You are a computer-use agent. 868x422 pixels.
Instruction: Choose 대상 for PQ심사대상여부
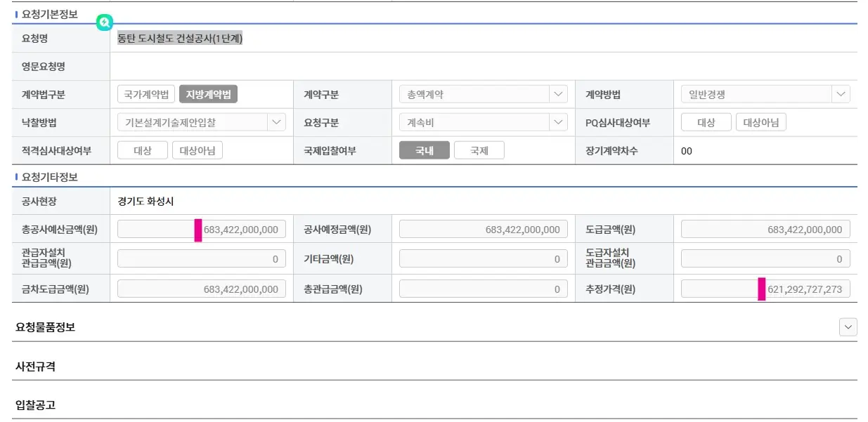[x=706, y=122]
